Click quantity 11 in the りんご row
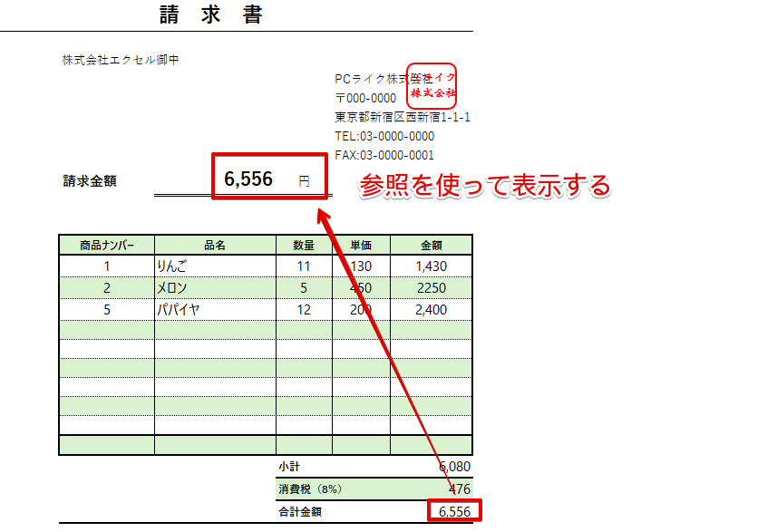767x532 pixels. click(304, 266)
